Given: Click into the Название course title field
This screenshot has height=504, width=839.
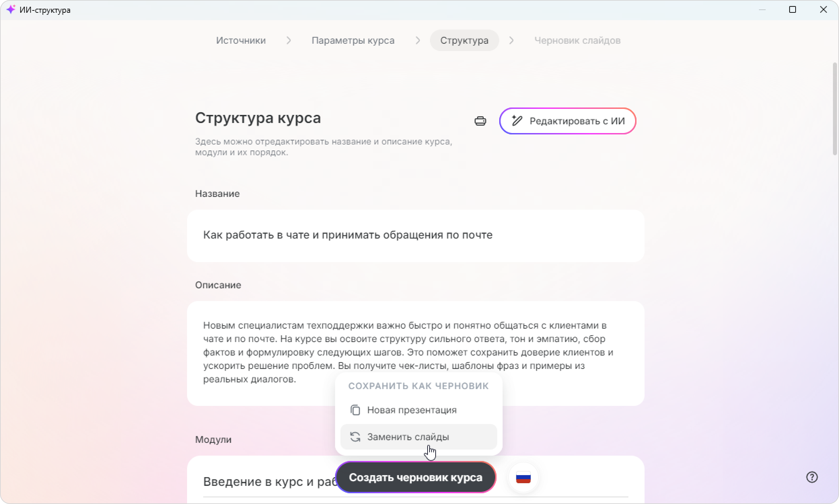Looking at the screenshot, I should coord(415,235).
